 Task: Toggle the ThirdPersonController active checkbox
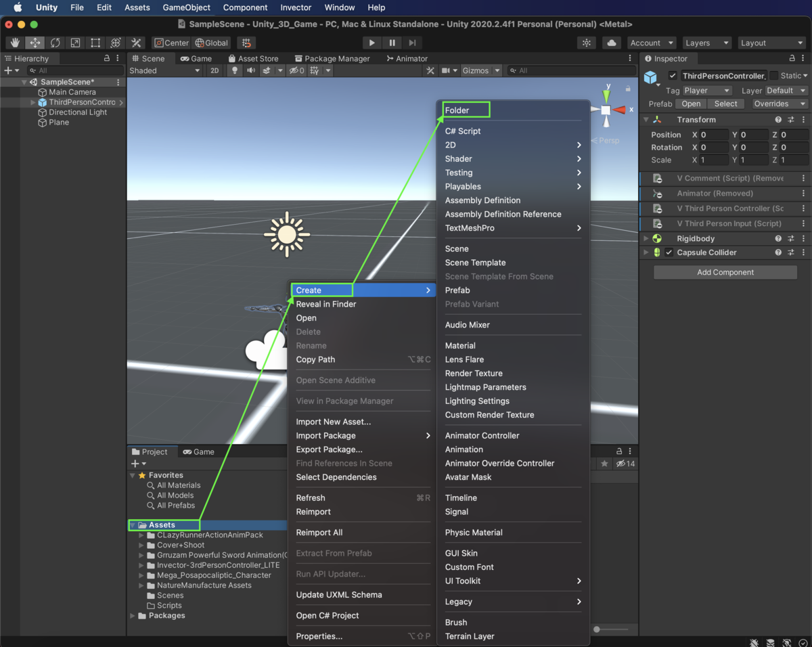(673, 76)
